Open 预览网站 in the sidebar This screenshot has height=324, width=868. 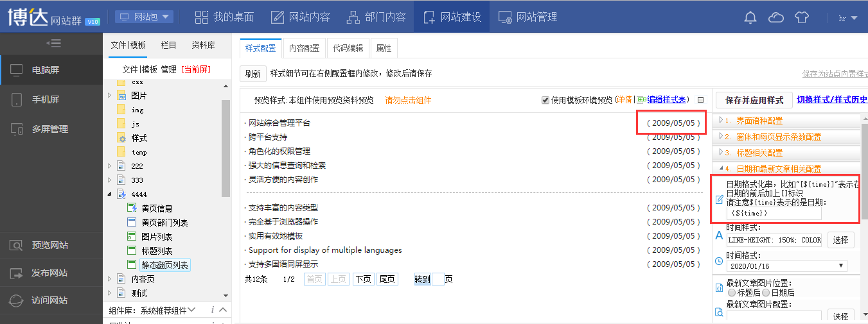pyautogui.click(x=51, y=245)
